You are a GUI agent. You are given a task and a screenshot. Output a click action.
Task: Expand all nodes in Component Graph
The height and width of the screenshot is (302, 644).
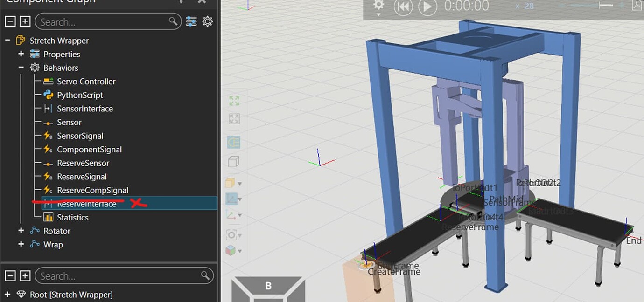(25, 21)
